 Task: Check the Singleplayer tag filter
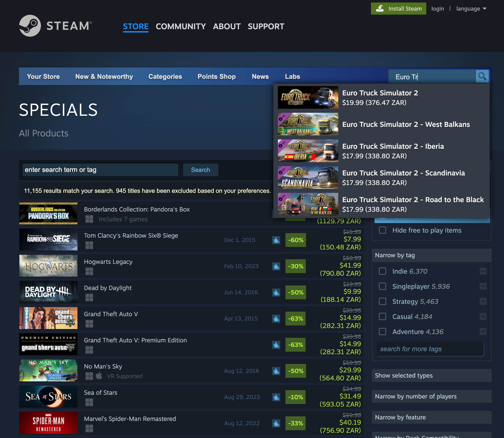pos(383,286)
